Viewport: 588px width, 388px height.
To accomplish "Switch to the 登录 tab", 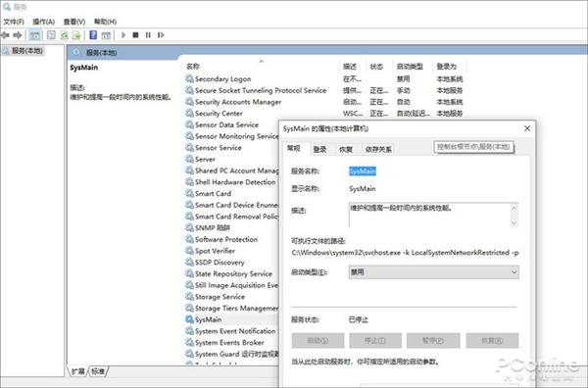I will click(x=319, y=149).
